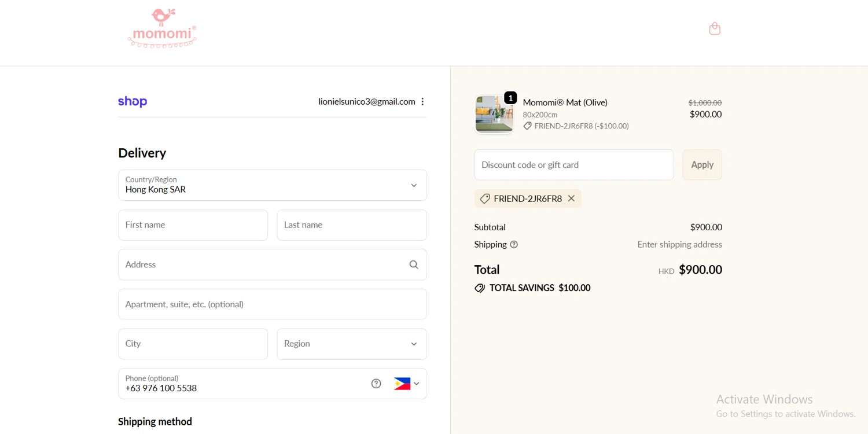Click the Momomi® Mat (Olive) title
This screenshot has height=434, width=868.
click(565, 102)
